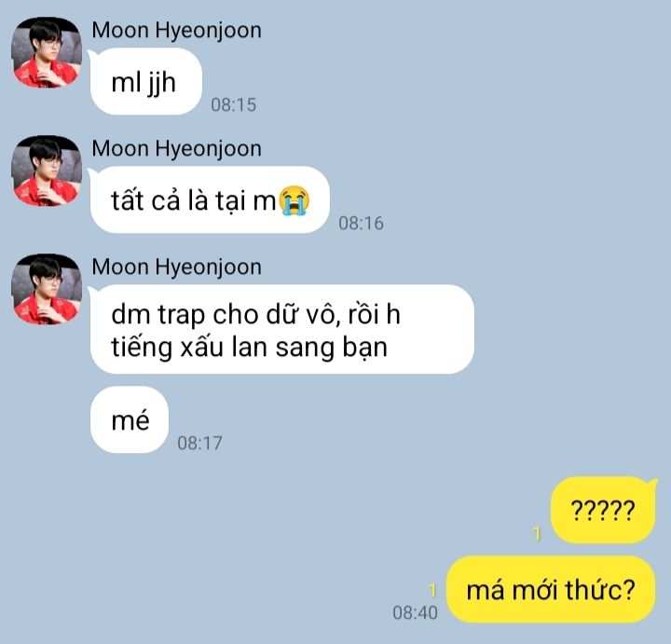
Task: Click the crying emoji in the message
Action: coord(294,199)
